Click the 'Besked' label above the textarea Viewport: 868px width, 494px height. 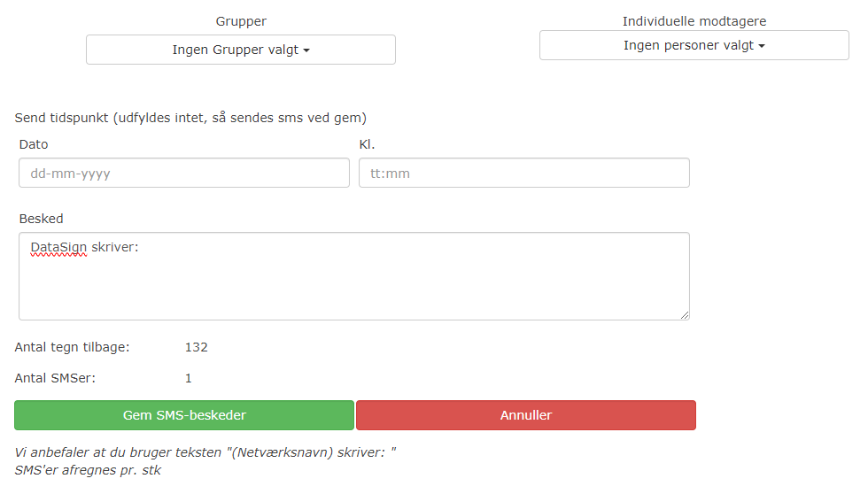41,219
